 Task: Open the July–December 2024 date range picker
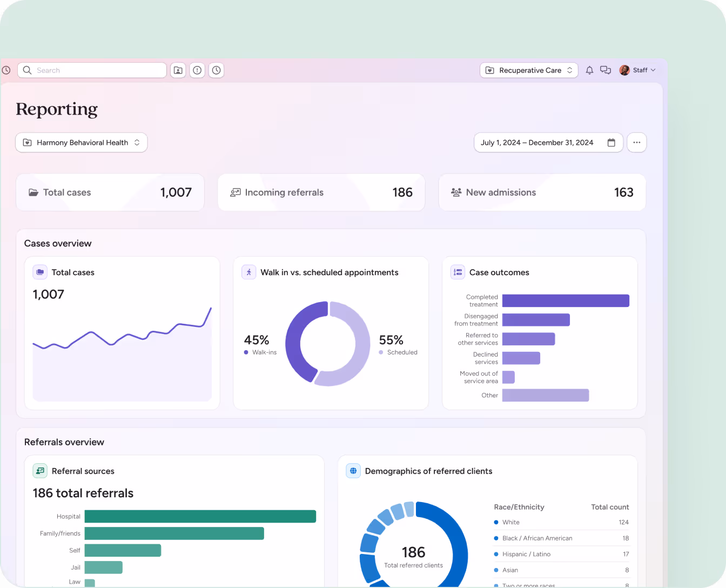coord(548,142)
